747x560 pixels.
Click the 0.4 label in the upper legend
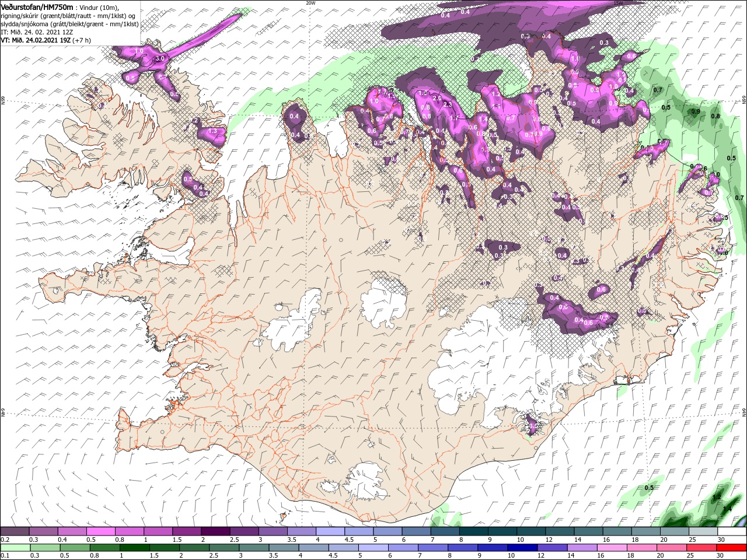point(62,540)
